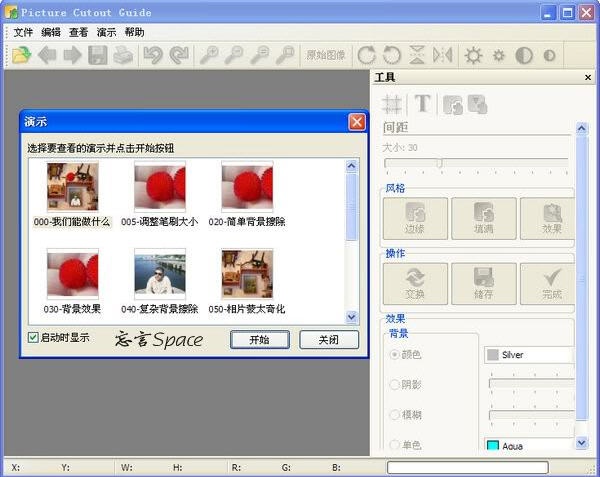Screen dimensions: 600x477
Task: Click the print icon in toolbar
Action: 122,55
